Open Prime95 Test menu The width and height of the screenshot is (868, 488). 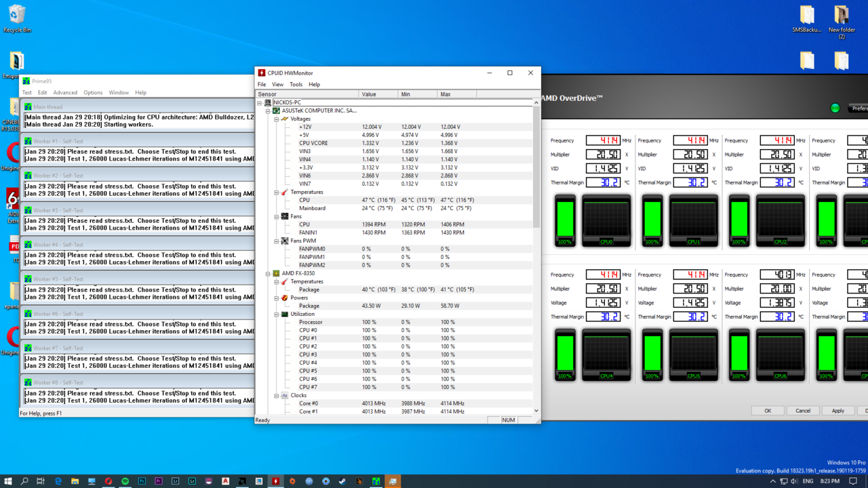[27, 93]
